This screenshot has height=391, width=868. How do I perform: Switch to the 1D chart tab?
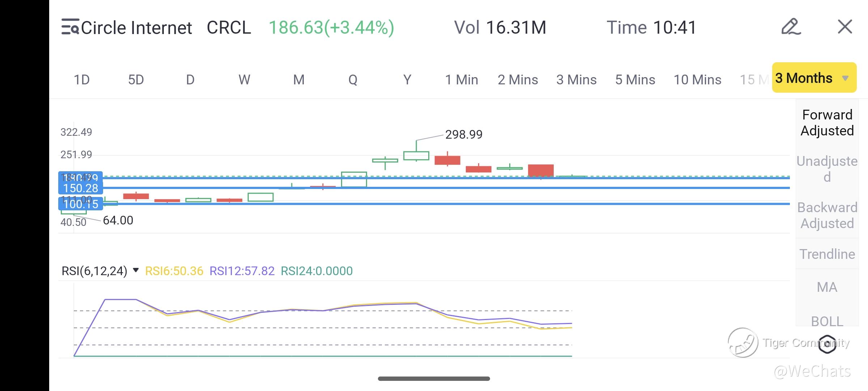coord(82,80)
